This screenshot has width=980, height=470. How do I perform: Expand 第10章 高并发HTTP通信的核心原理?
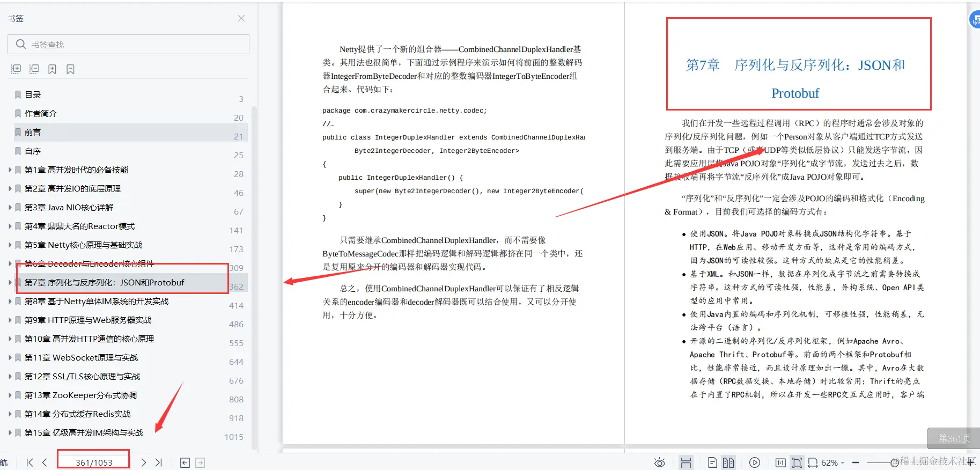[10, 339]
